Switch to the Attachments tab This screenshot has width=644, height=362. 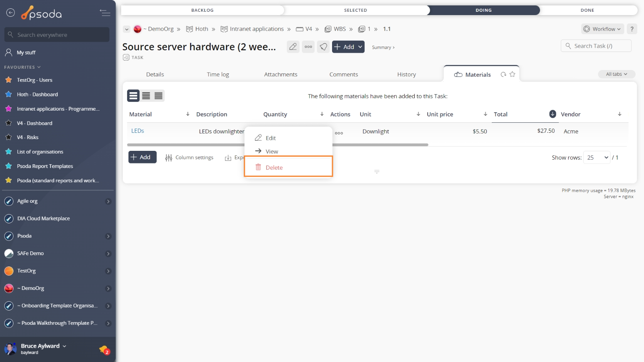[x=280, y=74]
